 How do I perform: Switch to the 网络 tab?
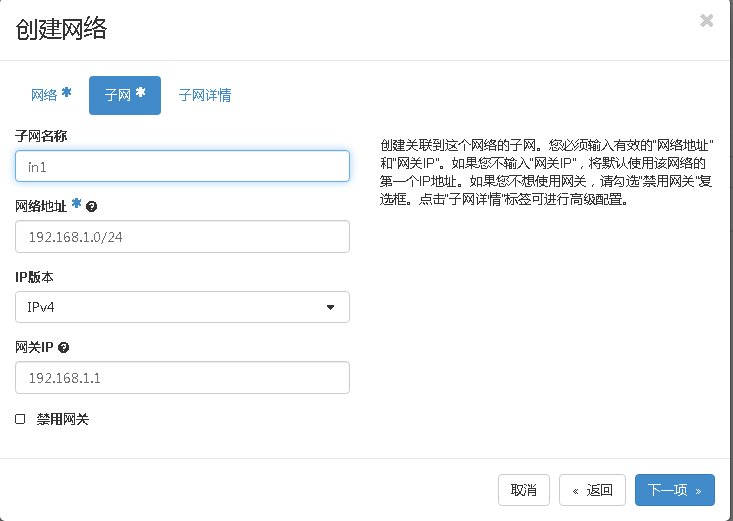coord(51,95)
